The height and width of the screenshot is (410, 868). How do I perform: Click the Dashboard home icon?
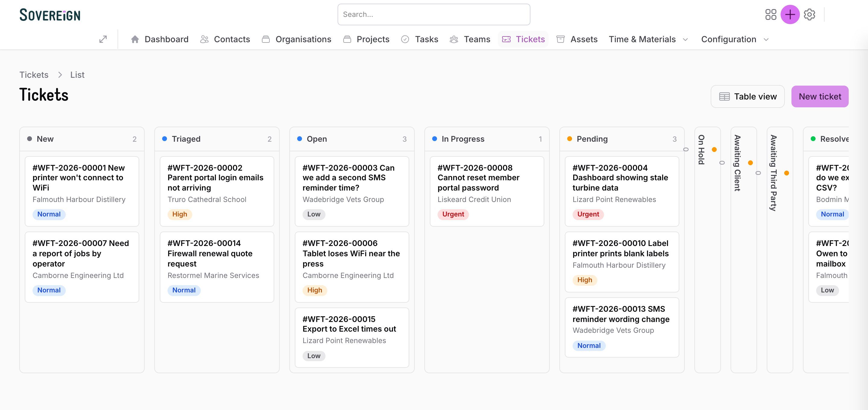pos(135,39)
